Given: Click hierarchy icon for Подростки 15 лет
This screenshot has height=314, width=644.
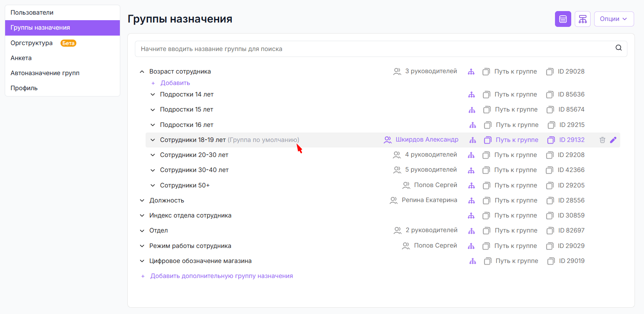Looking at the screenshot, I should 472,110.
